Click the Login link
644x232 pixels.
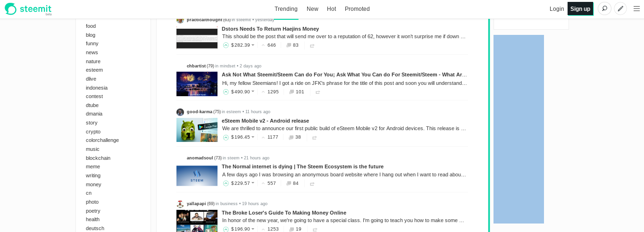[x=557, y=9]
